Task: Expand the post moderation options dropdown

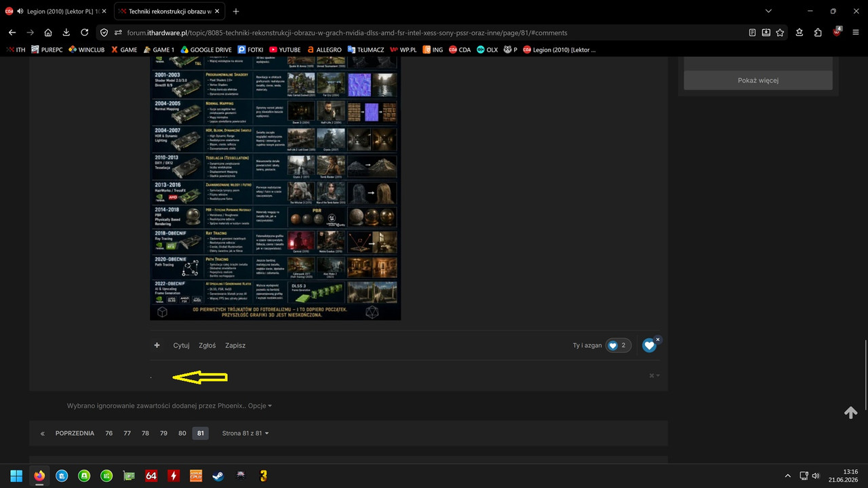Action: (x=654, y=375)
